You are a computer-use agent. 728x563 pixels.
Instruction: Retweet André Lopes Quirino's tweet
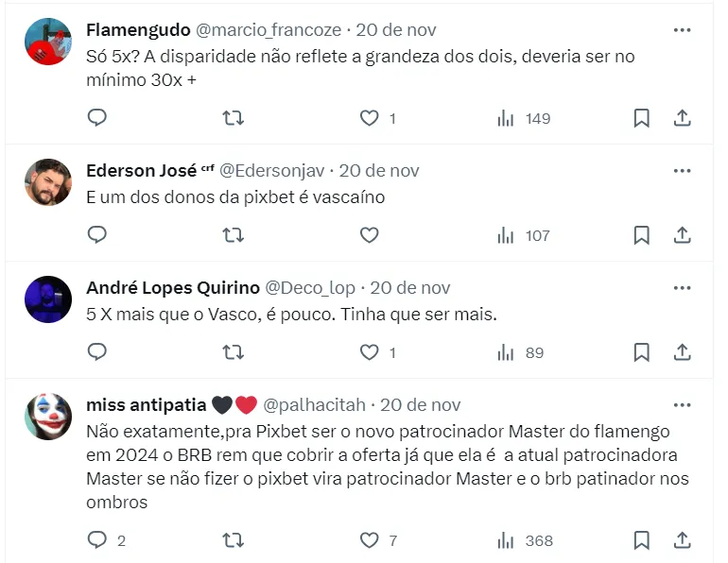[x=233, y=352]
